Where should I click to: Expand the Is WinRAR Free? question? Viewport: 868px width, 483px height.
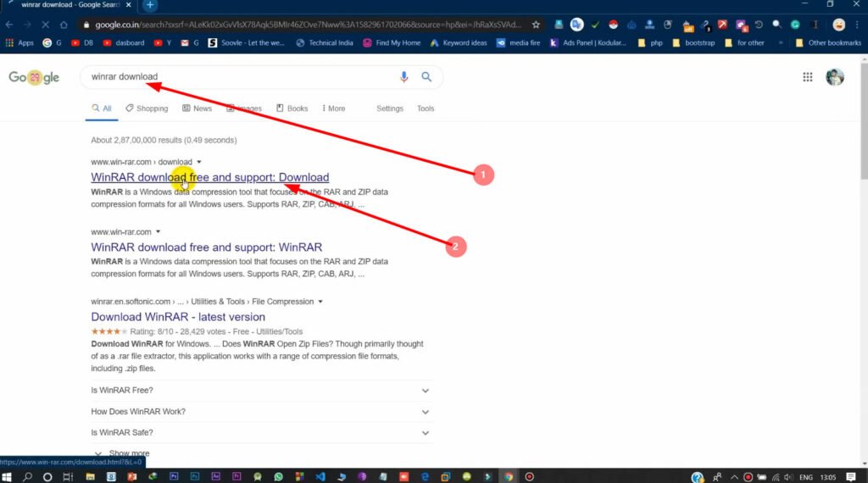260,391
